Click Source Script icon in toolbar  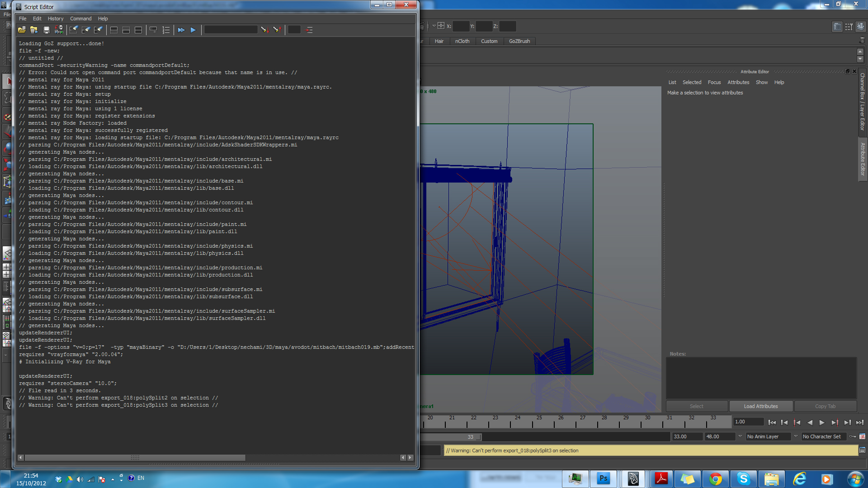coord(34,30)
